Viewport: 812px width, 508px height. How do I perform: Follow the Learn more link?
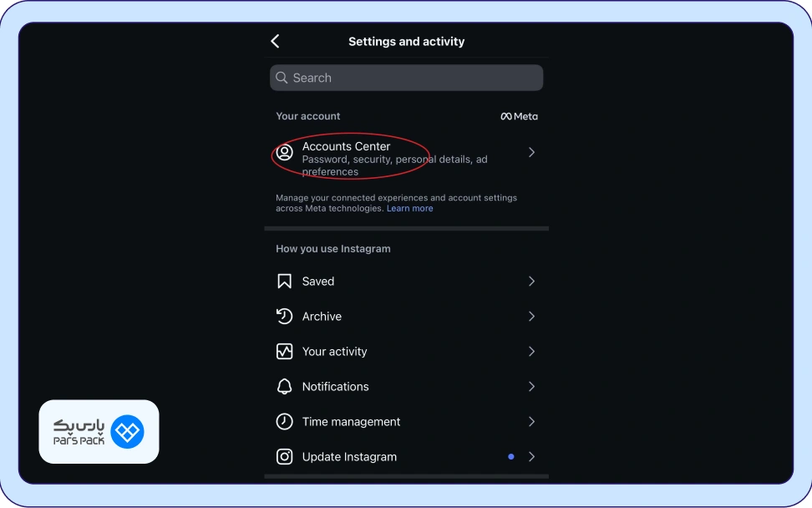(x=409, y=209)
